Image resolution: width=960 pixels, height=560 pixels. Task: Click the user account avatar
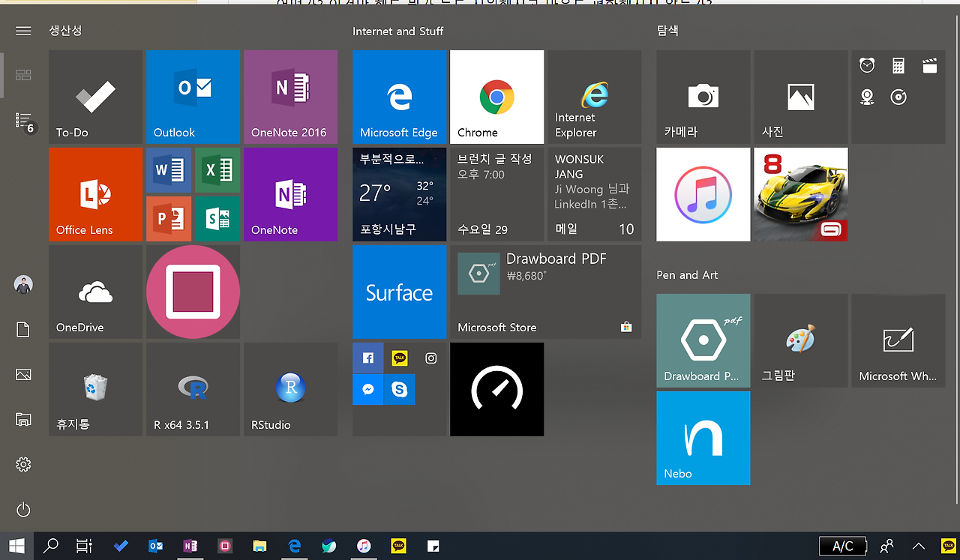[x=22, y=284]
